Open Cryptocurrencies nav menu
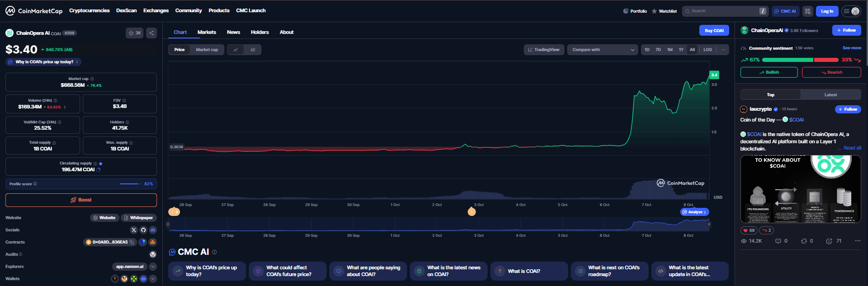This screenshot has width=868, height=286. point(89,10)
